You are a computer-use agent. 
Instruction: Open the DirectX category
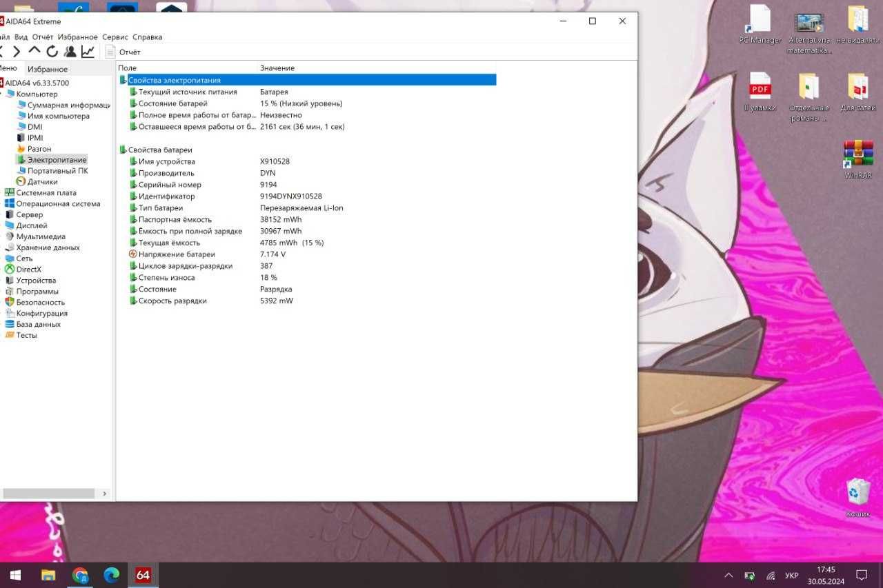click(23, 270)
